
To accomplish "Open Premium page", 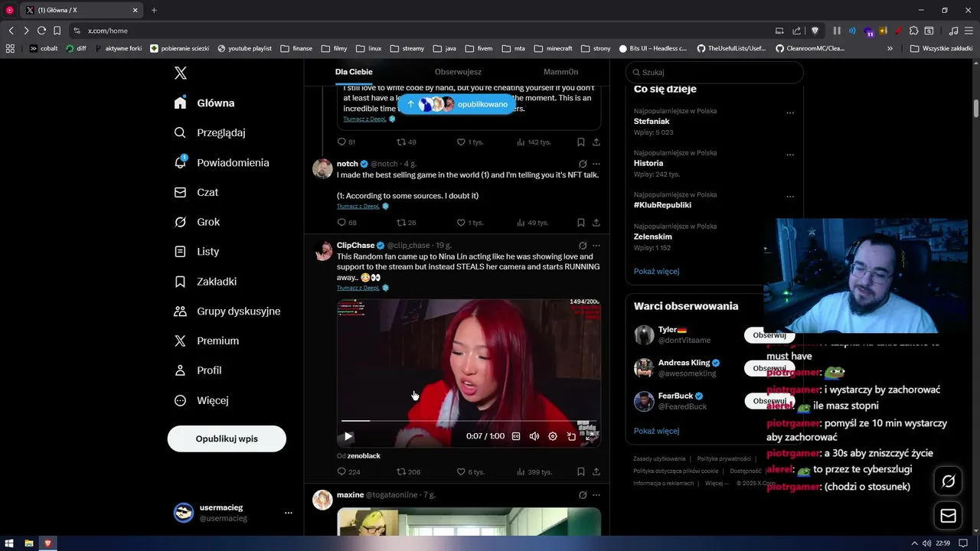I will [x=207, y=341].
